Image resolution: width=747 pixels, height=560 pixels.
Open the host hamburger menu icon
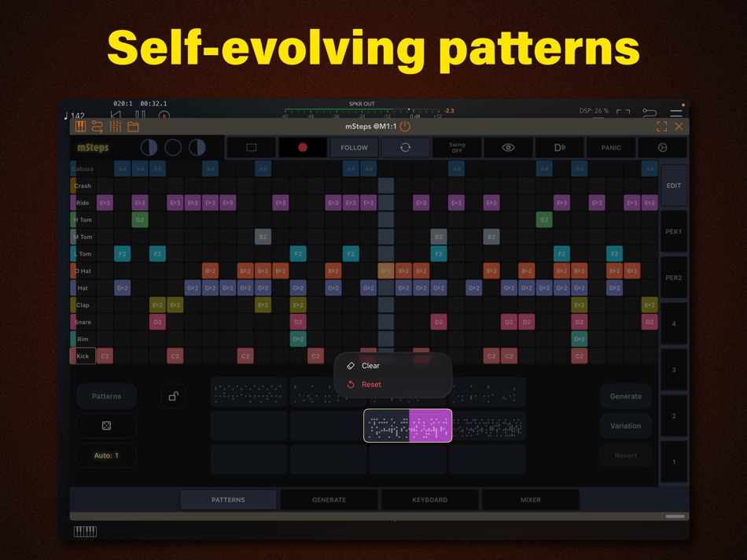coord(676,113)
